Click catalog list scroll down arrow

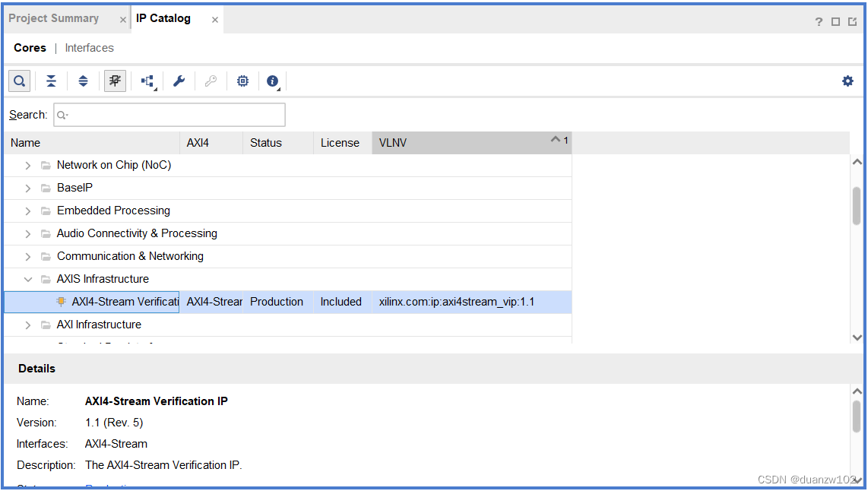[x=857, y=337]
